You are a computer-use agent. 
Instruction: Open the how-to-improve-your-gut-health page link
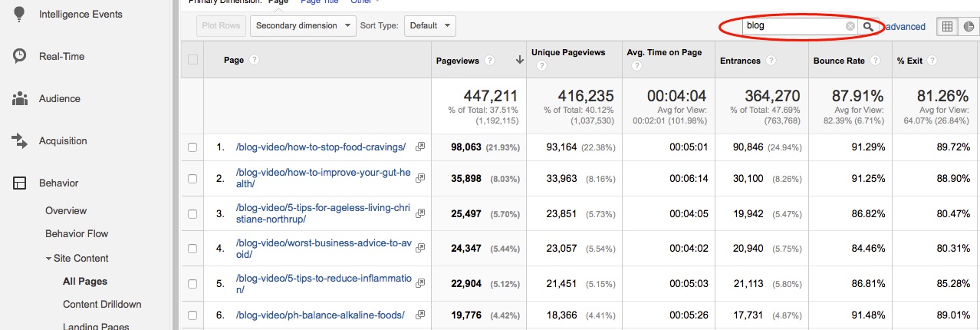click(x=324, y=178)
